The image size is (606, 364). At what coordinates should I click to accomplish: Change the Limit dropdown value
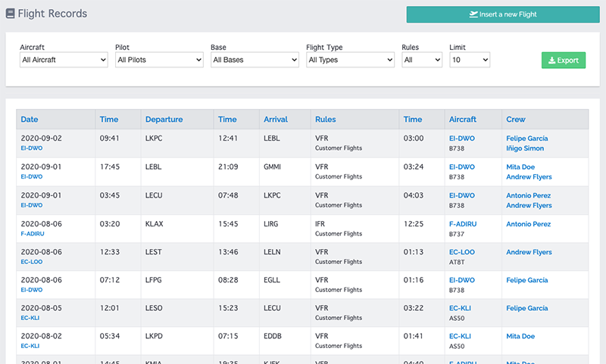[x=470, y=60]
